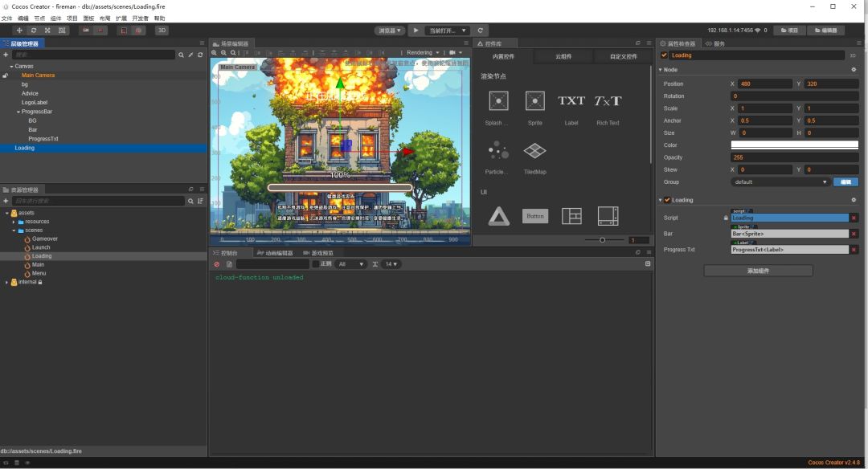The width and height of the screenshot is (868, 469).
Task: Click the white Color swatch
Action: (794, 145)
